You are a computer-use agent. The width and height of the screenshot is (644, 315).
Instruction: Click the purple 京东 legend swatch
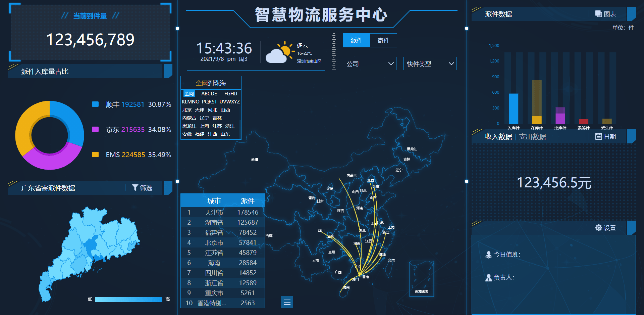tap(95, 130)
